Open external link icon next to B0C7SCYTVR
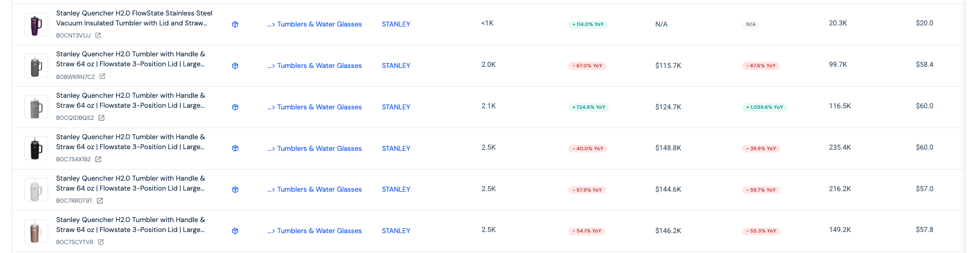The height and width of the screenshot is (253, 980). pos(101,242)
